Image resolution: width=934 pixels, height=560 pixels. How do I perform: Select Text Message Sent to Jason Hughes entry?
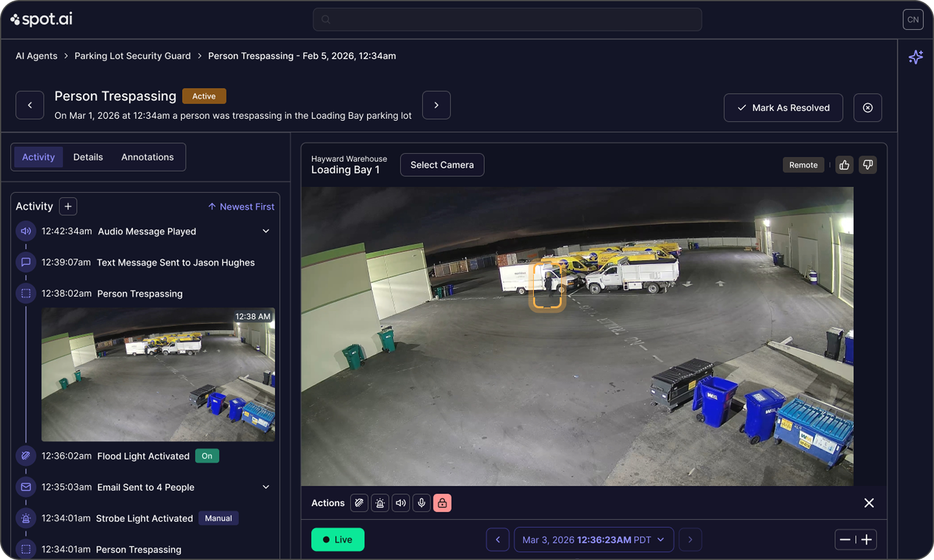pyautogui.click(x=148, y=262)
